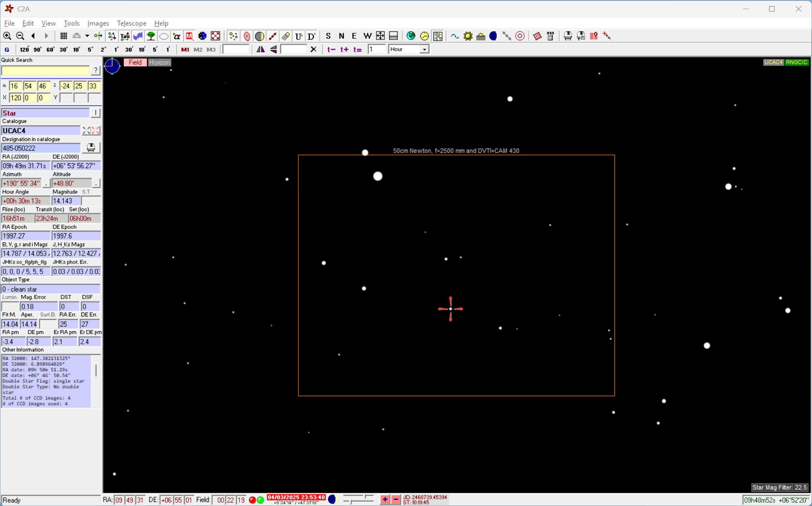Toggle the landscape tree icon
812x506 pixels.
coord(151,36)
